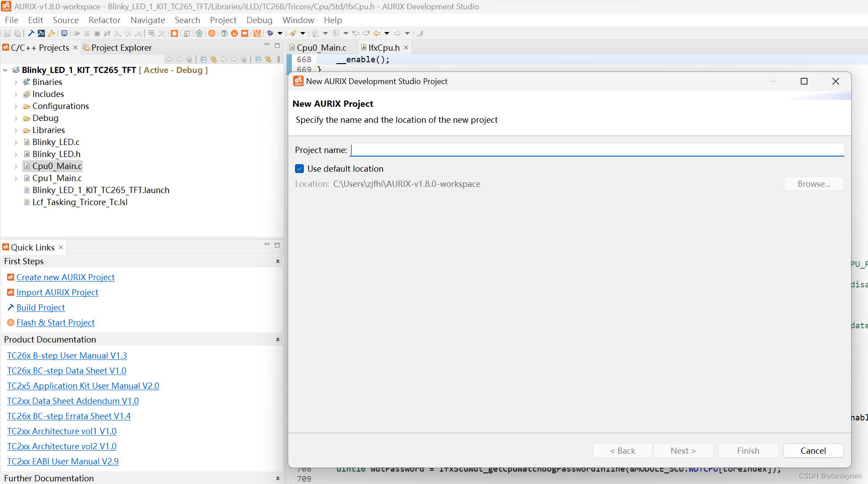Click the debug bug icon
Viewport: 868px width, 484px height.
(x=270, y=33)
